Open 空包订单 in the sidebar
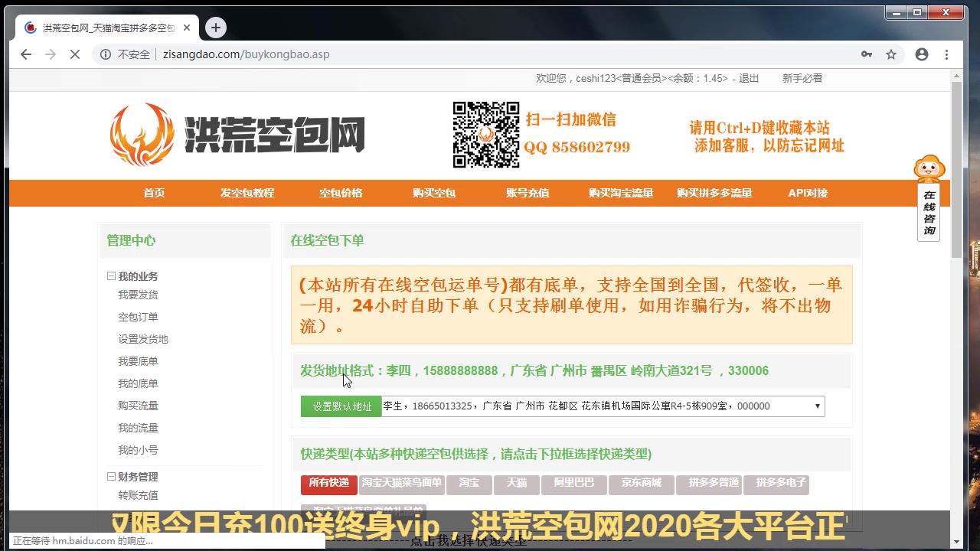 tap(138, 317)
